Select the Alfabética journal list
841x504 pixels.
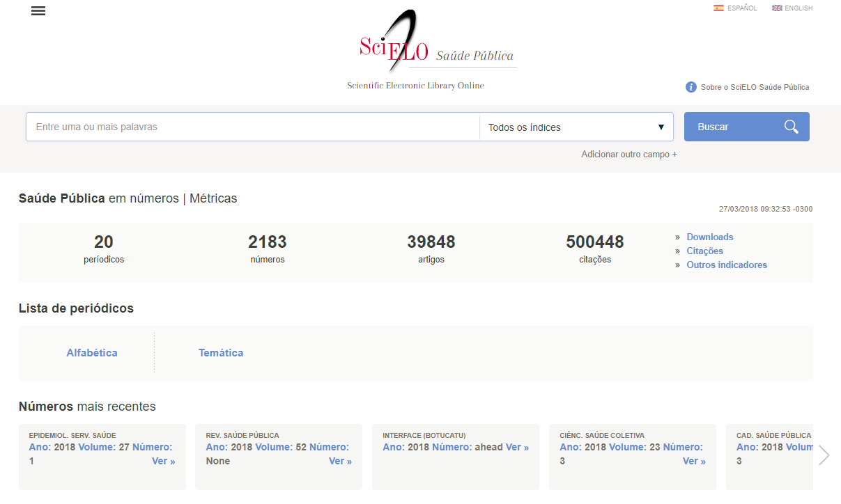coord(92,353)
